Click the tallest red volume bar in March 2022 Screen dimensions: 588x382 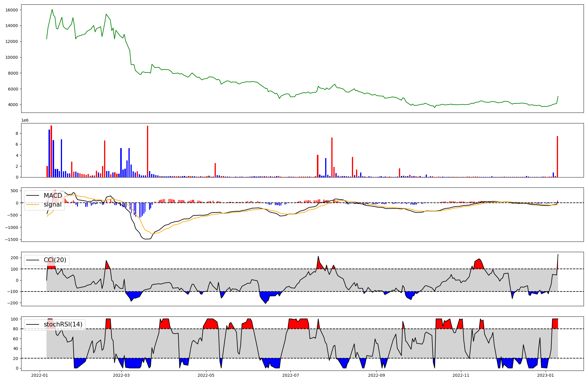pos(148,151)
